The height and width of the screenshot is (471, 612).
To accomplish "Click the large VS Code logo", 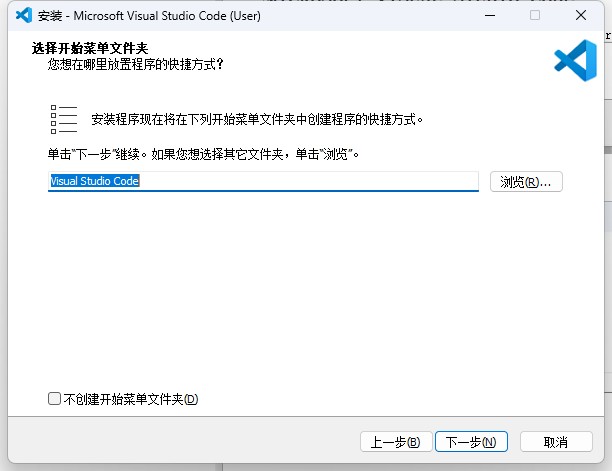I will [x=575, y=60].
